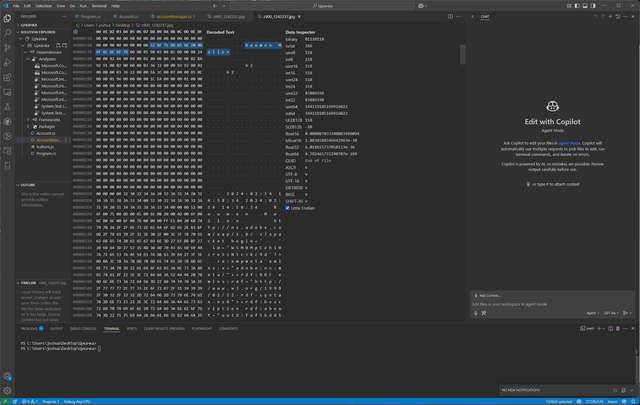640x405 pixels.
Task: Open the Run and Debug view
Action: point(7,62)
